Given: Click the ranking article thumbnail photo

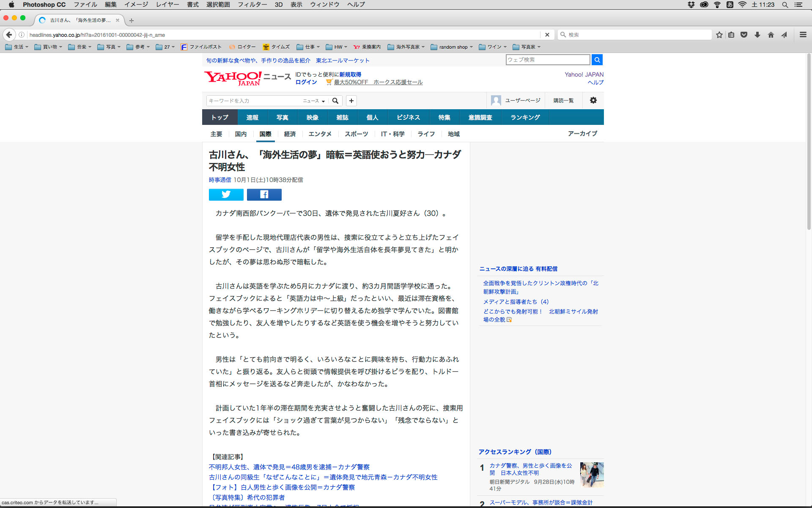Looking at the screenshot, I should pos(592,475).
